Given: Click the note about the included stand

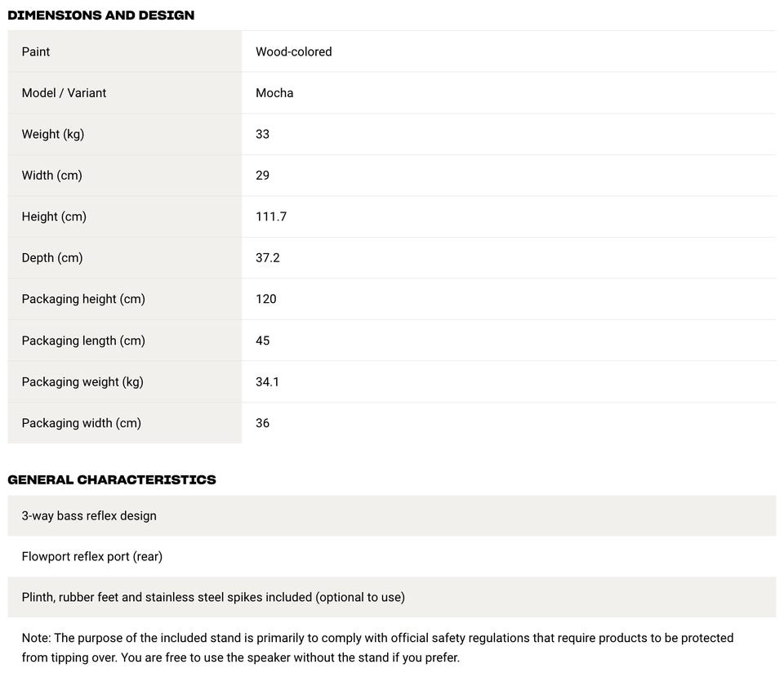Looking at the screenshot, I should [x=377, y=648].
